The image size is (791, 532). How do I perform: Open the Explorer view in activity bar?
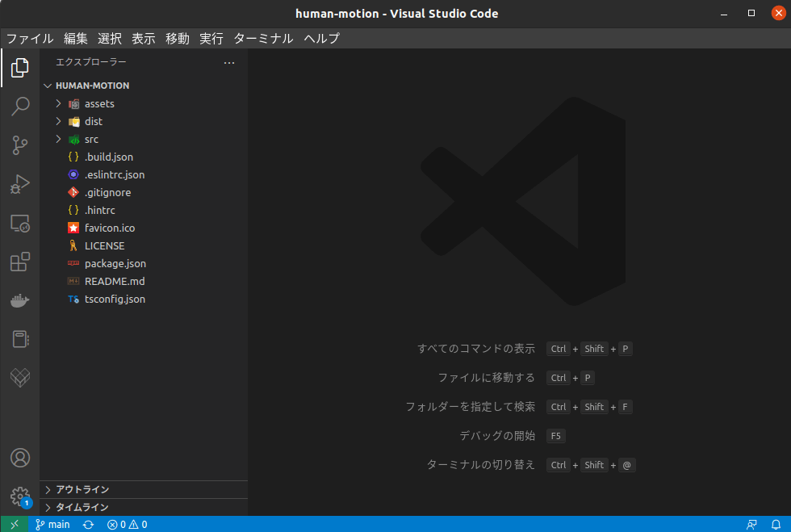click(19, 68)
